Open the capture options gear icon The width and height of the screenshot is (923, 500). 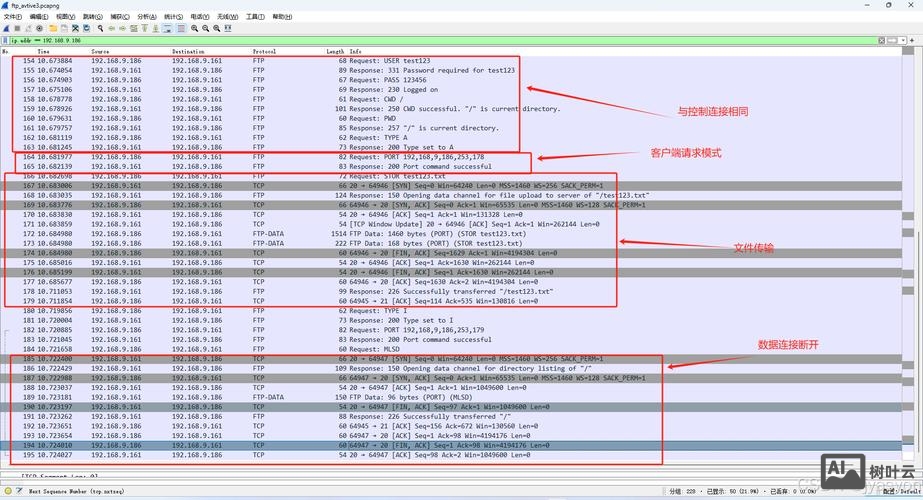coord(39,28)
